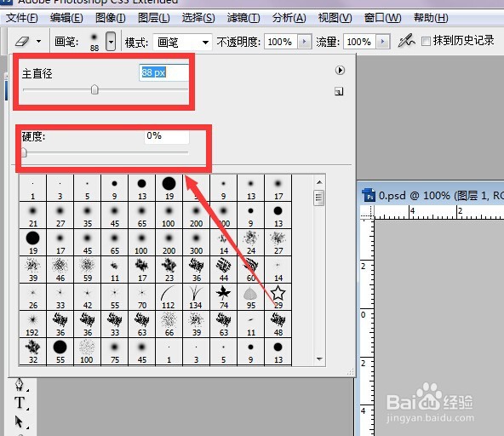Image resolution: width=504 pixels, height=436 pixels.
Task: Open the brush picker flyout menu arrow
Action: 340,70
